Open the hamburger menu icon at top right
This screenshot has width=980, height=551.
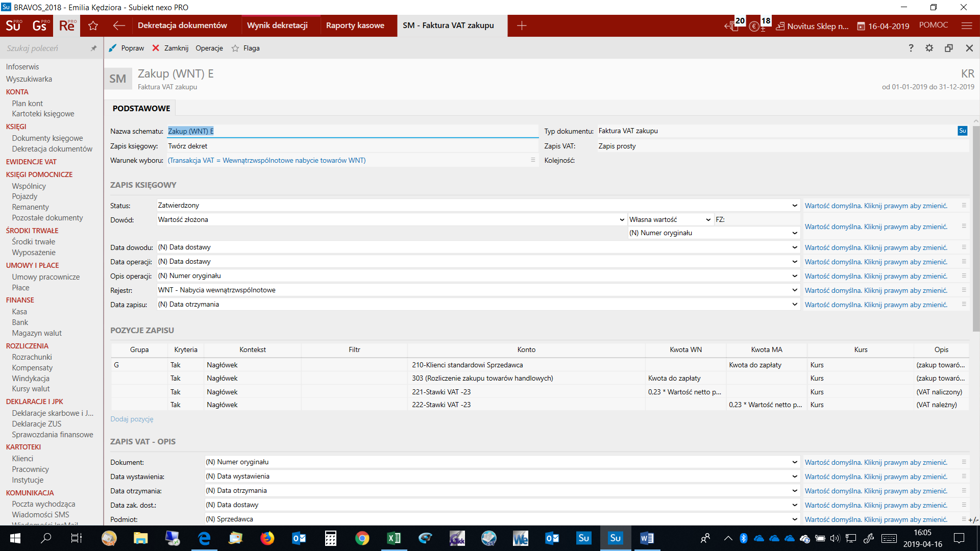(966, 26)
